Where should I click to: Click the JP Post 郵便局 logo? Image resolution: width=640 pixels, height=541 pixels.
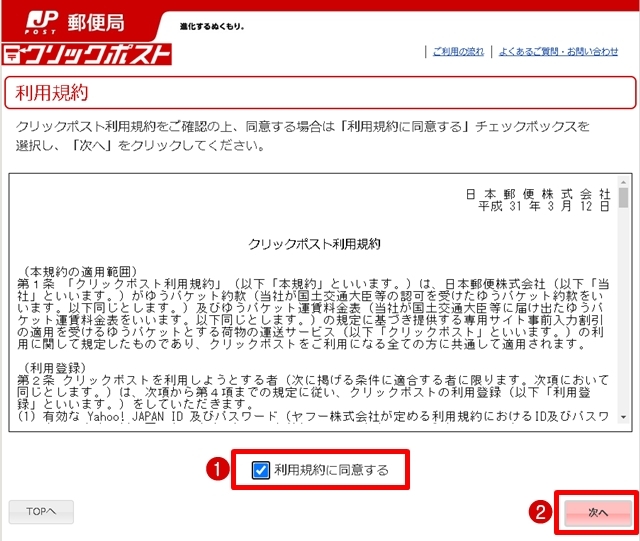point(75,22)
